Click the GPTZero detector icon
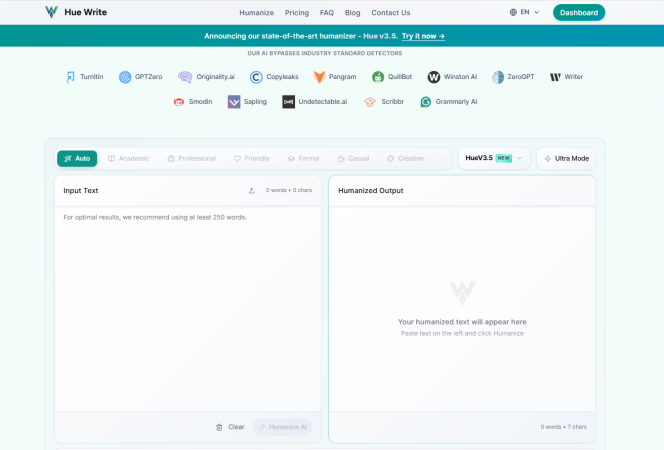 point(125,76)
